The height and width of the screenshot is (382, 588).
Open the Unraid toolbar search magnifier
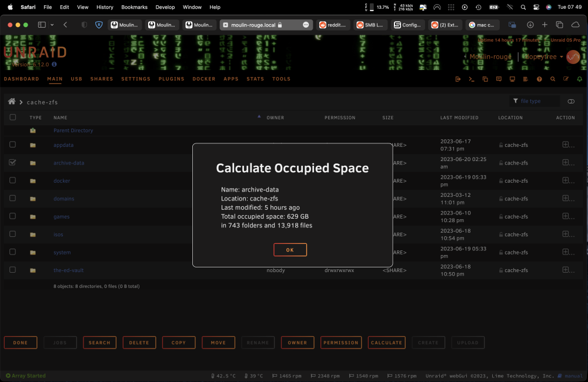point(553,79)
